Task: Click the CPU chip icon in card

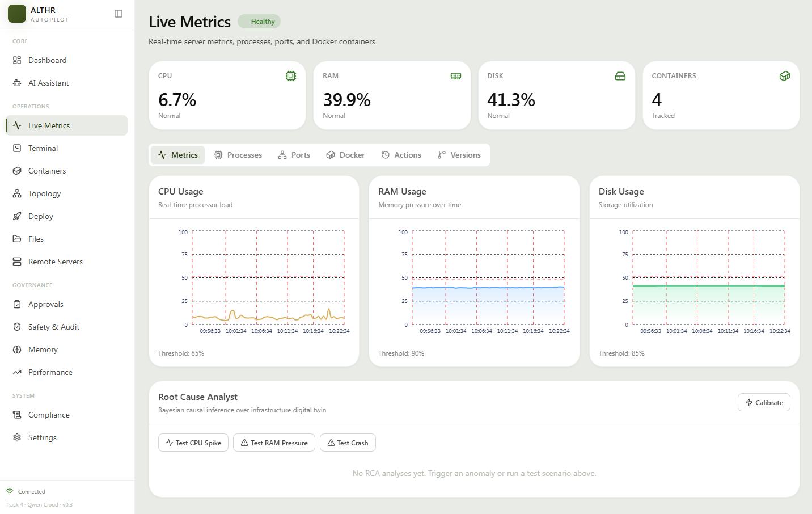Action: (x=291, y=76)
